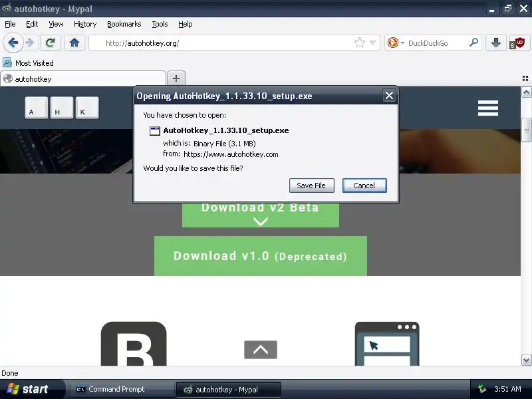Click the scrollbar down arrow
This screenshot has width=532, height=399.
[x=526, y=360]
